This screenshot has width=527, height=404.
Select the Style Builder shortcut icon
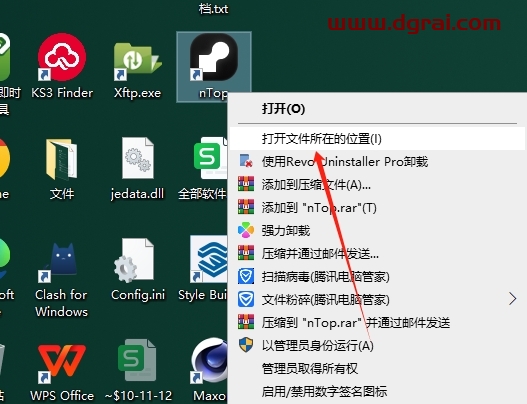(209, 259)
